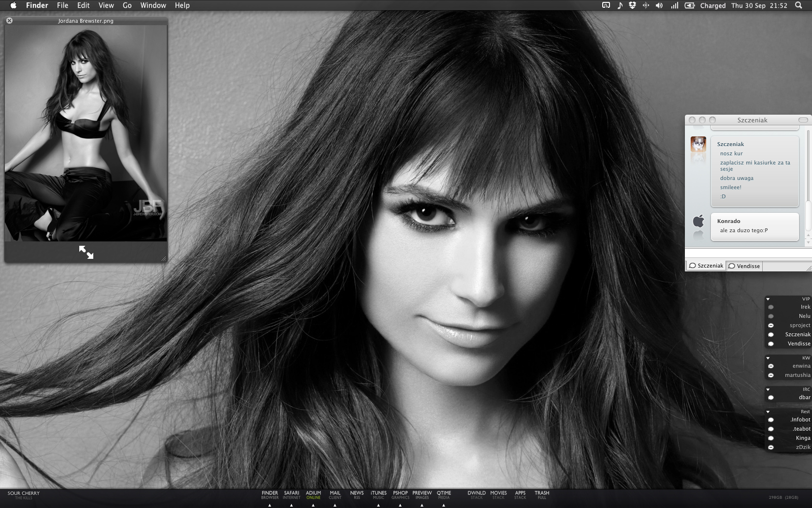Screen dimensions: 812x508
Task: Open the Apps stack in dock
Action: click(x=520, y=495)
